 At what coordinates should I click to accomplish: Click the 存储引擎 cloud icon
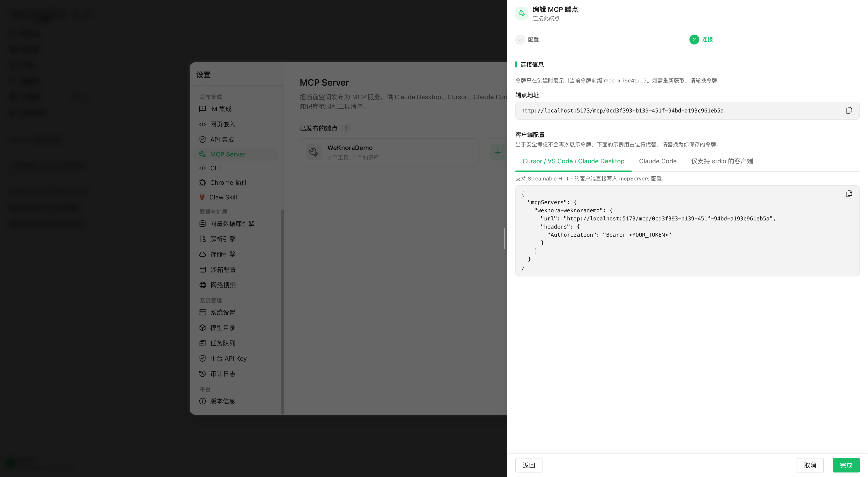203,254
